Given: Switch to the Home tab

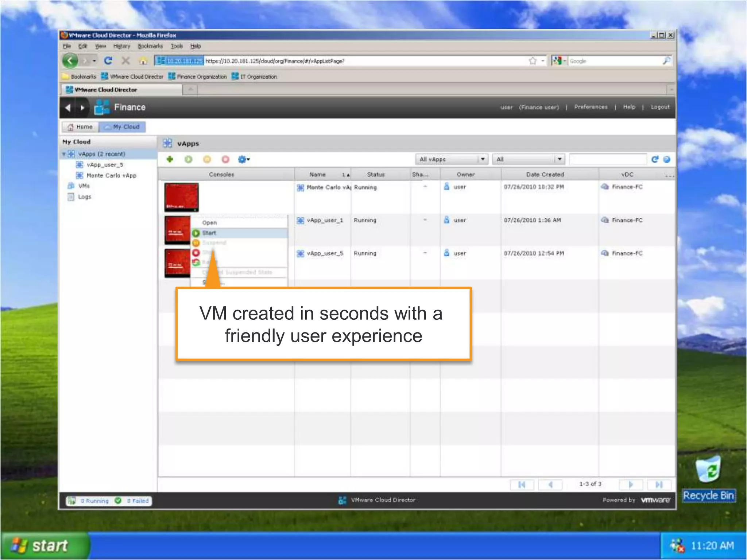Looking at the screenshot, I should pyautogui.click(x=80, y=127).
